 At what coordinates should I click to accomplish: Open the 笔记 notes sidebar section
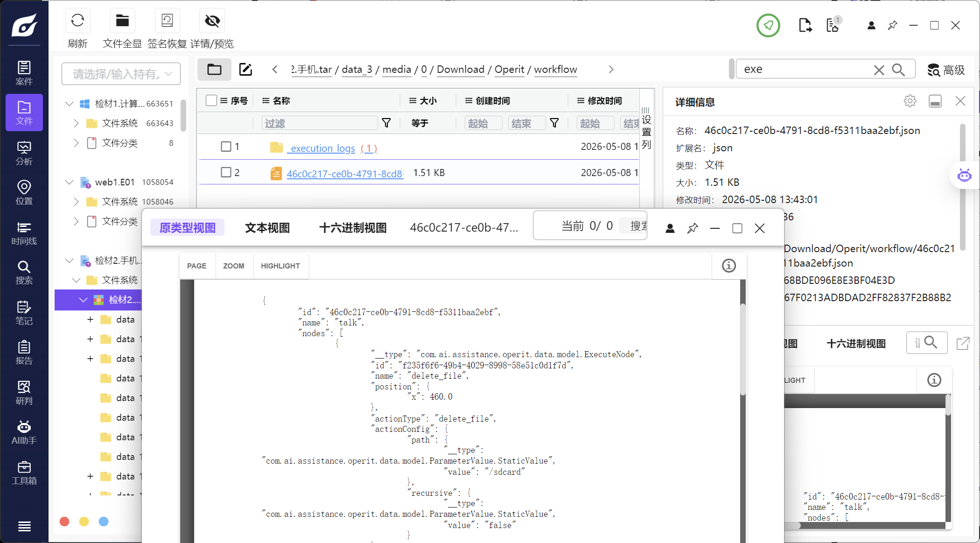[24, 313]
